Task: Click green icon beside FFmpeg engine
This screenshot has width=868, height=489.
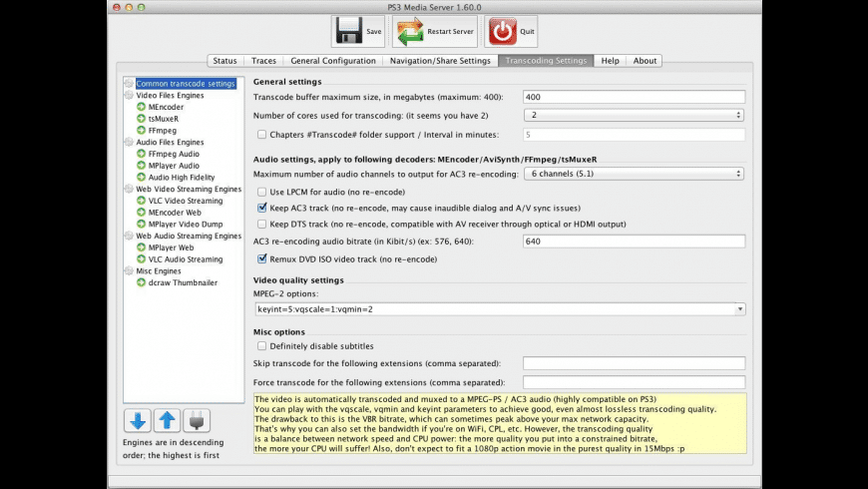Action: 141,130
